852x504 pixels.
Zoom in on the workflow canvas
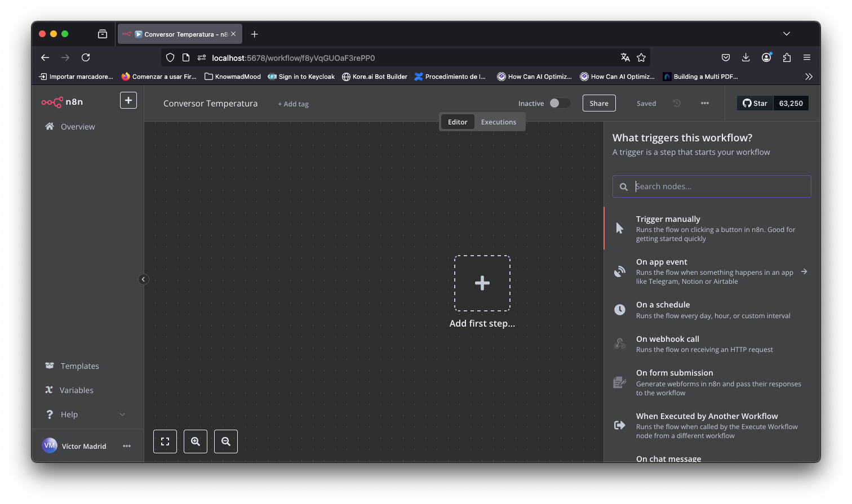coord(196,441)
